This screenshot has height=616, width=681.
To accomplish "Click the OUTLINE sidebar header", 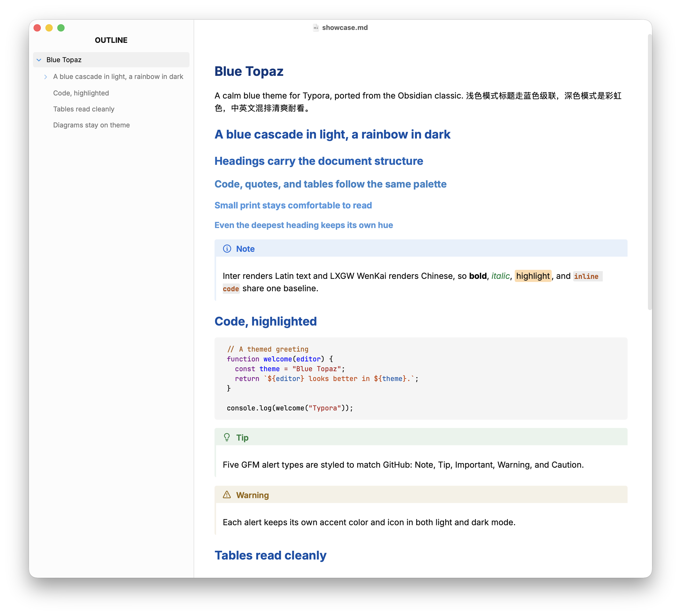I will tap(111, 40).
